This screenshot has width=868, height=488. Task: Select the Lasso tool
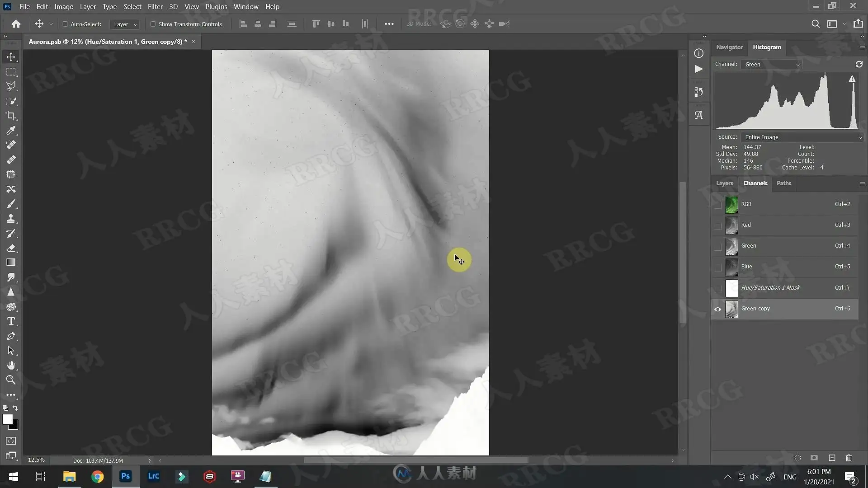click(11, 86)
